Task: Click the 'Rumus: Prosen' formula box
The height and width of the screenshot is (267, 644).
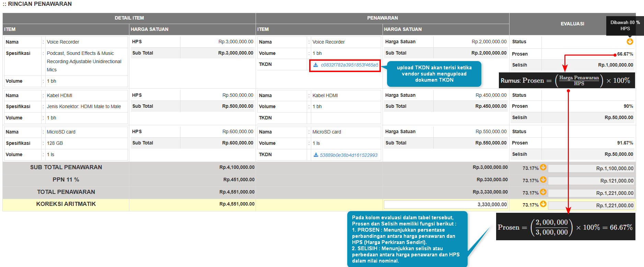Action: click(567, 81)
